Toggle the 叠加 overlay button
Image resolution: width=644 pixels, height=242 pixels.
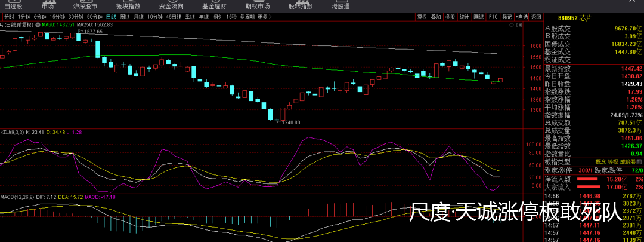(436, 17)
